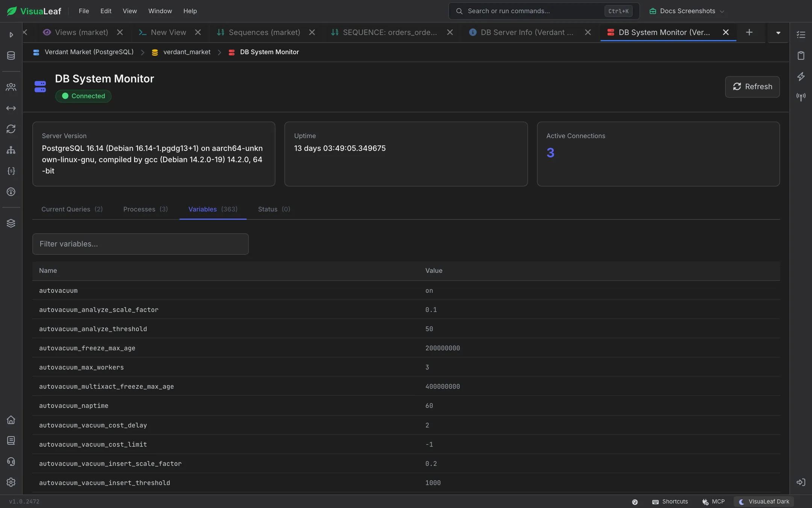Open the Status (0) tab
Viewport: 812px width, 508px height.
coord(274,209)
